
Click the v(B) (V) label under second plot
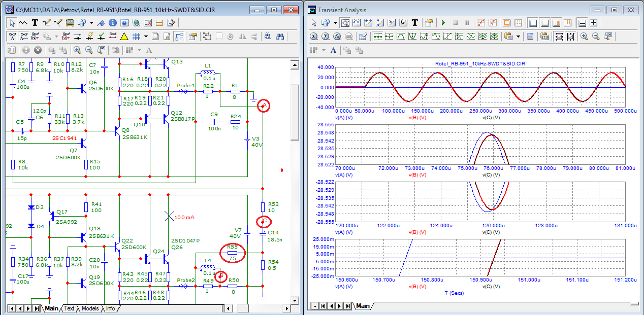coord(417,174)
